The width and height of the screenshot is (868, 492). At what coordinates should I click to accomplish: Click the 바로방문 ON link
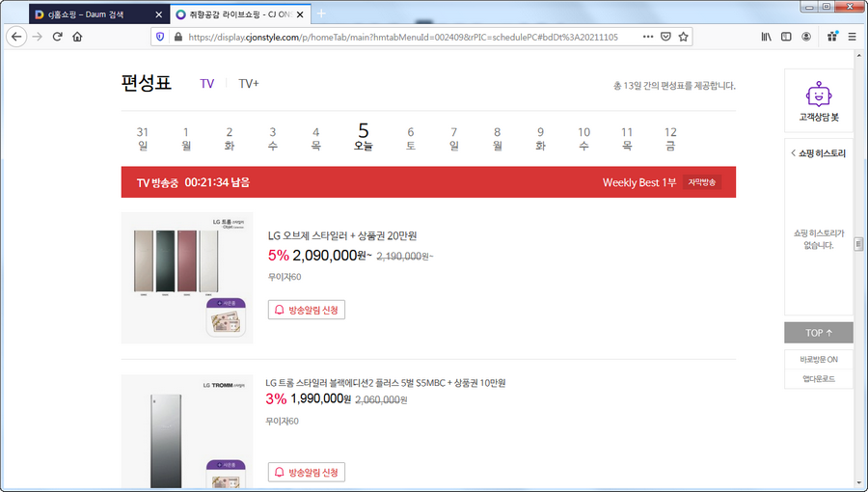(819, 359)
